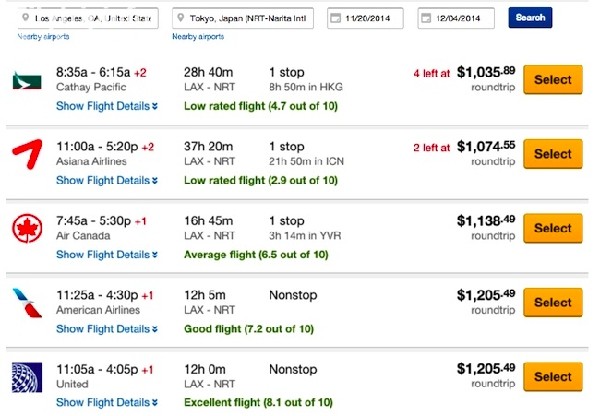Image resolution: width=600 pixels, height=416 pixels.
Task: Click the American Airlines logo
Action: [27, 303]
